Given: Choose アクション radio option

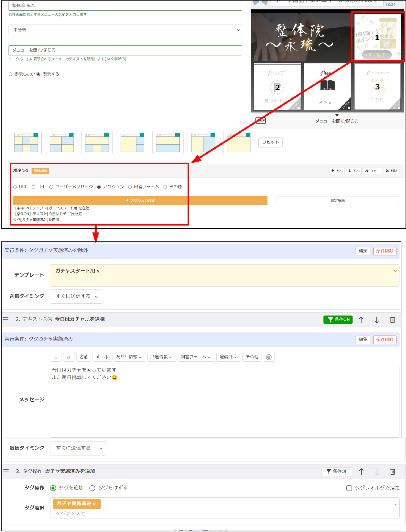Looking at the screenshot, I should pyautogui.click(x=99, y=187).
